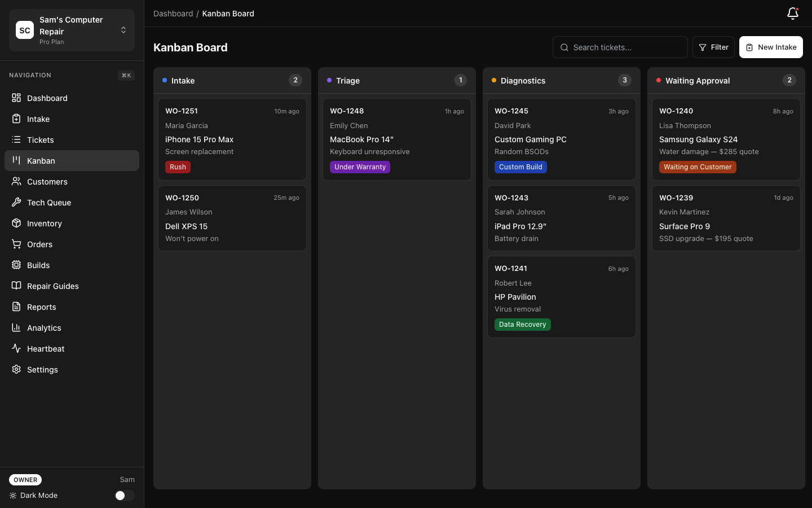Open the Intake section from the sidebar
The image size is (812, 508).
click(38, 119)
